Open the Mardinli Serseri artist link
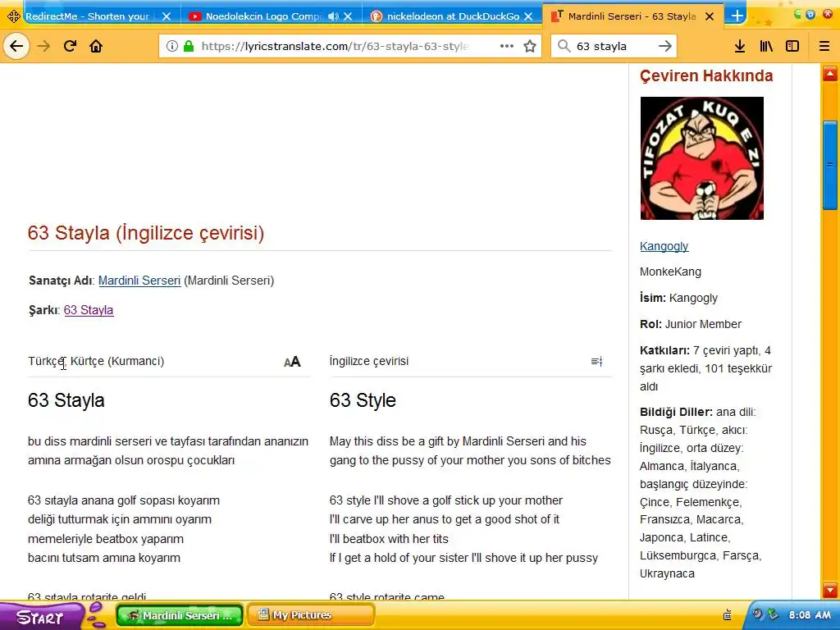 (x=139, y=281)
